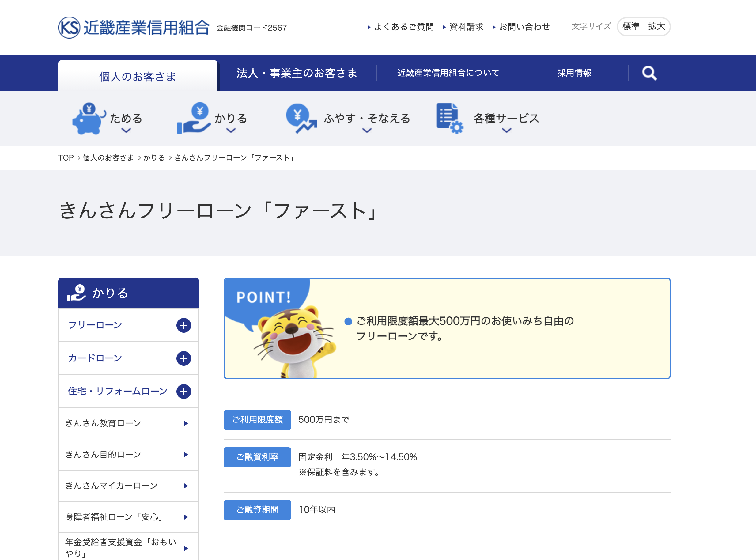The width and height of the screenshot is (756, 560).
Task: Open きんさん教育ローン sidebar link
Action: tap(128, 423)
